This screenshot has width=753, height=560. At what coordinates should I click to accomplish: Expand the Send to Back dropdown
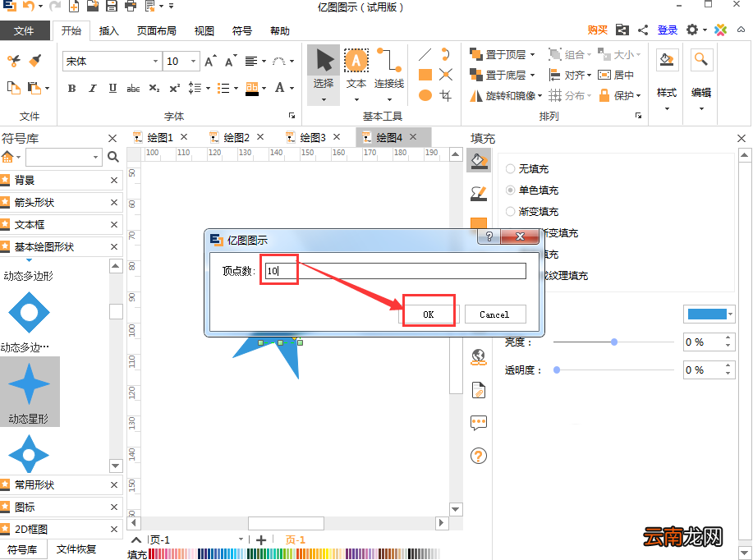[533, 76]
